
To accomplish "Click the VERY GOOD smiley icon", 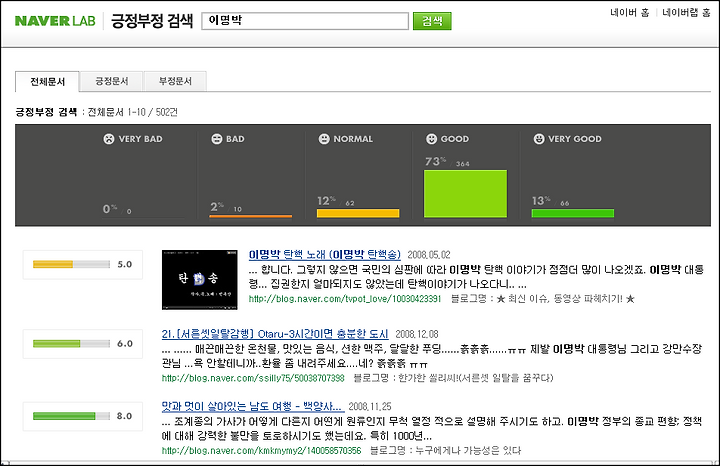I will [539, 139].
